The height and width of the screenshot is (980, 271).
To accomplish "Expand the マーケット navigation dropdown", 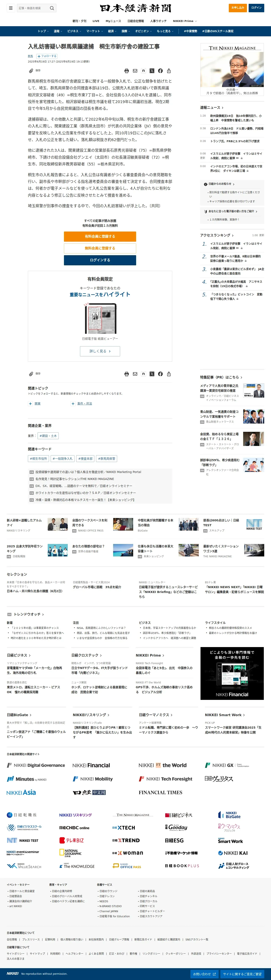I will coord(95,31).
